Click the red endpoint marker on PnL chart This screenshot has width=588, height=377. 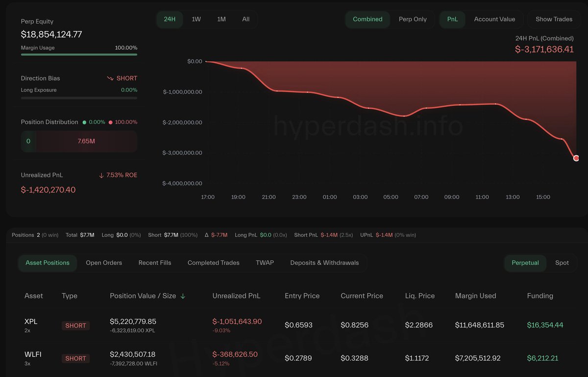point(576,158)
